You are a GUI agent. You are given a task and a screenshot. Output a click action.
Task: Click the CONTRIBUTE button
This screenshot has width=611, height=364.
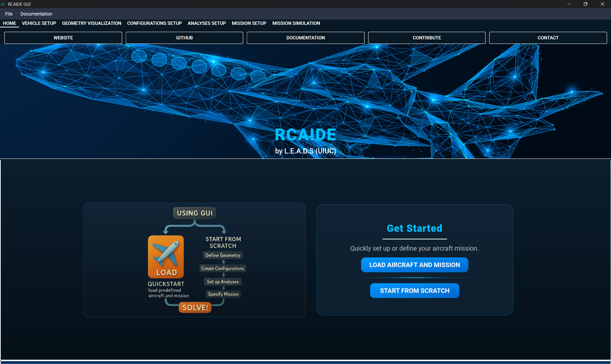point(426,38)
